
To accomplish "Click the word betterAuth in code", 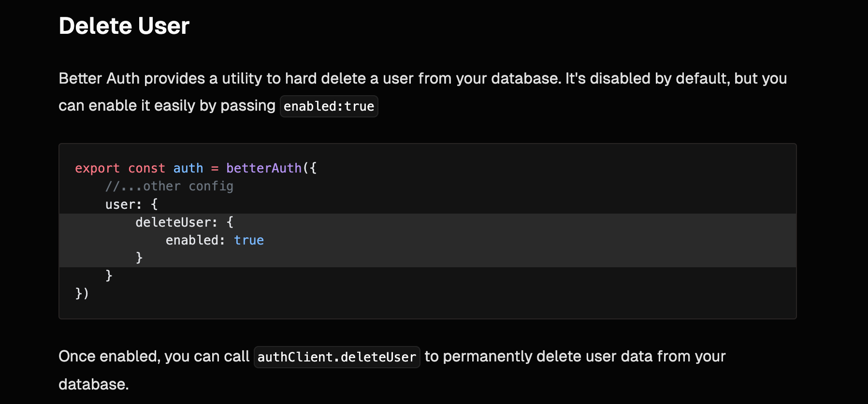I will click(264, 168).
